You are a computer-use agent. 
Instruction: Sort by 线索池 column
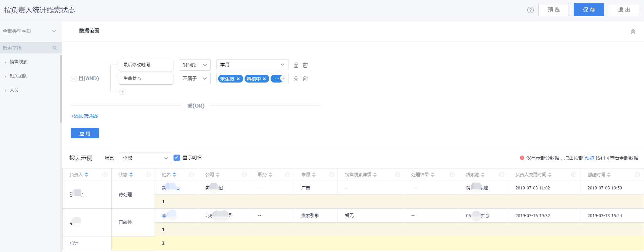483,175
